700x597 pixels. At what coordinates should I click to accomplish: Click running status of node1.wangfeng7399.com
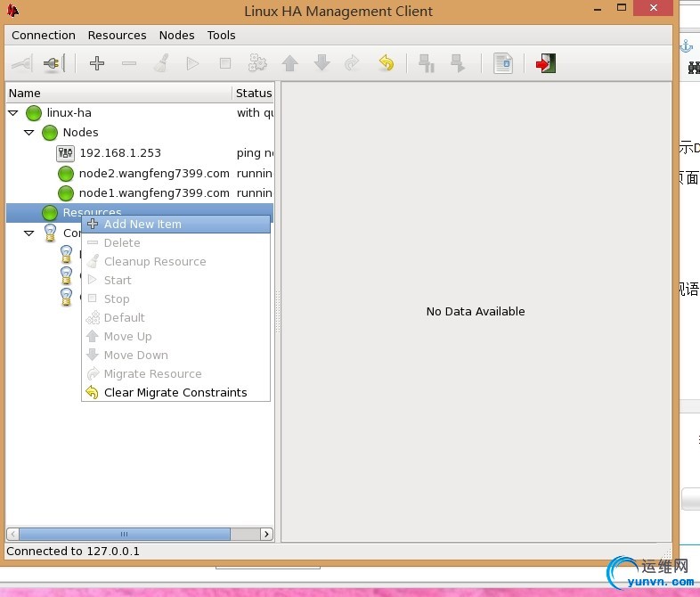[x=255, y=192]
